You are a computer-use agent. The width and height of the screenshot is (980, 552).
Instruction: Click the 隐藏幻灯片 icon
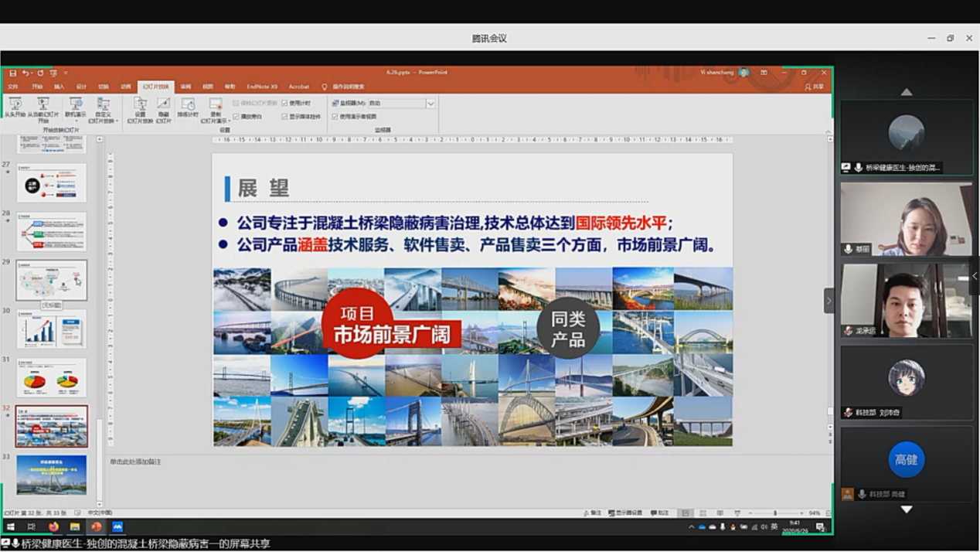click(x=163, y=104)
